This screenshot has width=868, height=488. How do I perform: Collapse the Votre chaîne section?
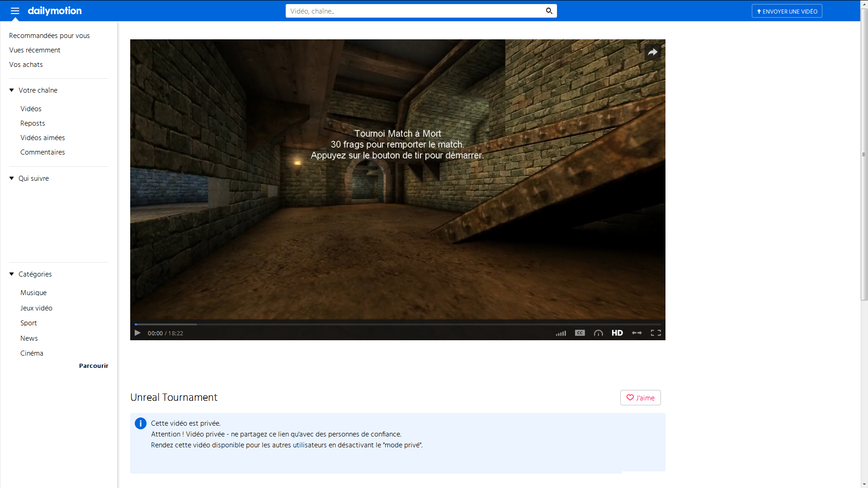point(33,90)
